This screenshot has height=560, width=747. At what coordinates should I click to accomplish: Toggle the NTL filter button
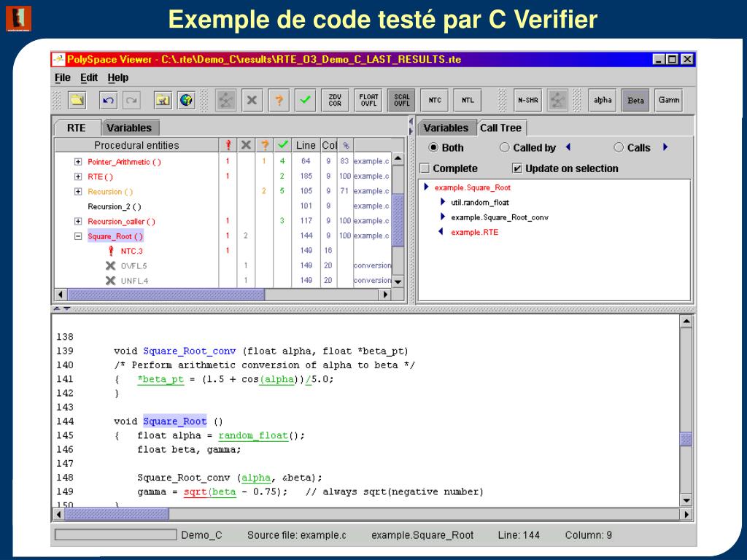click(x=468, y=100)
